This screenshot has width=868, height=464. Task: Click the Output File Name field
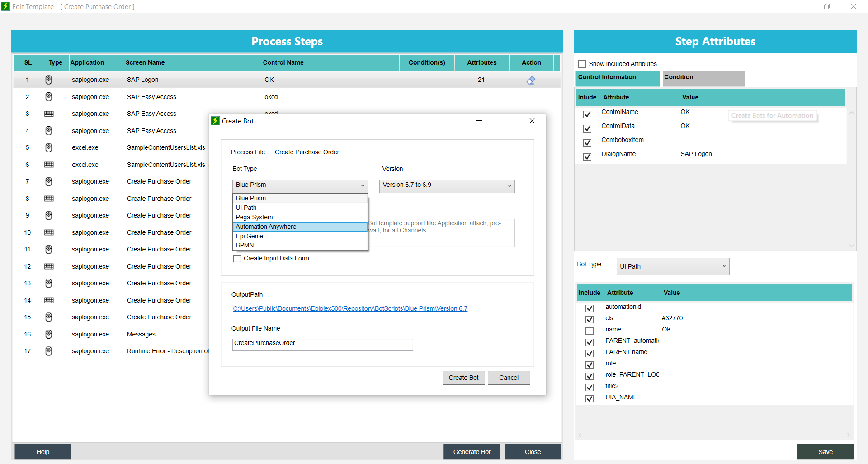[323, 345]
